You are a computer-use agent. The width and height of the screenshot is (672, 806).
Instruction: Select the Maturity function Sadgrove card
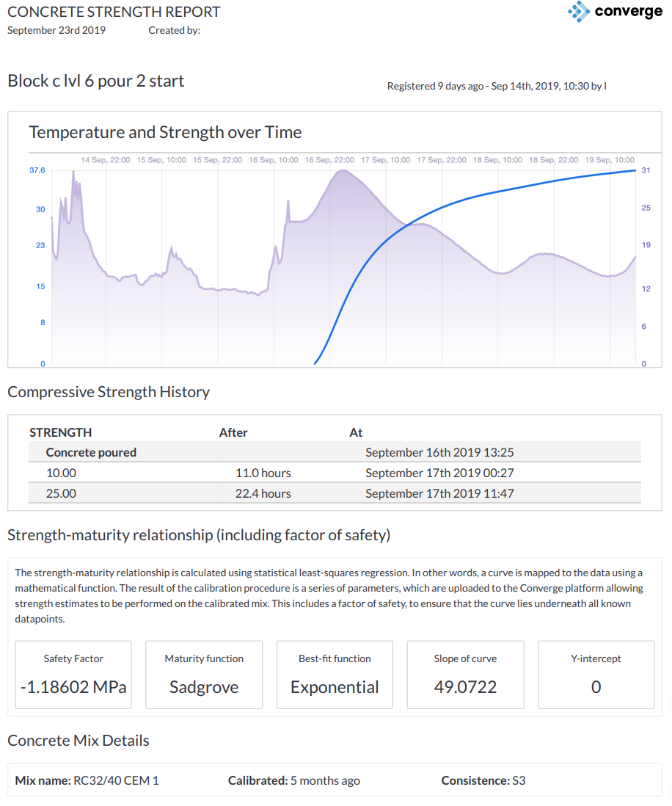204,675
